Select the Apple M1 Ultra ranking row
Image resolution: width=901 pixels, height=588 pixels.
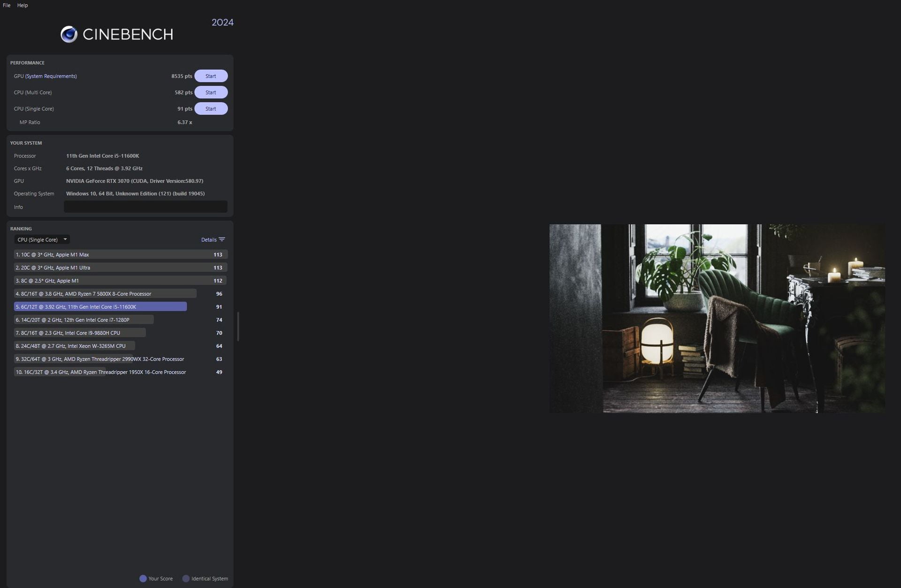click(x=121, y=267)
